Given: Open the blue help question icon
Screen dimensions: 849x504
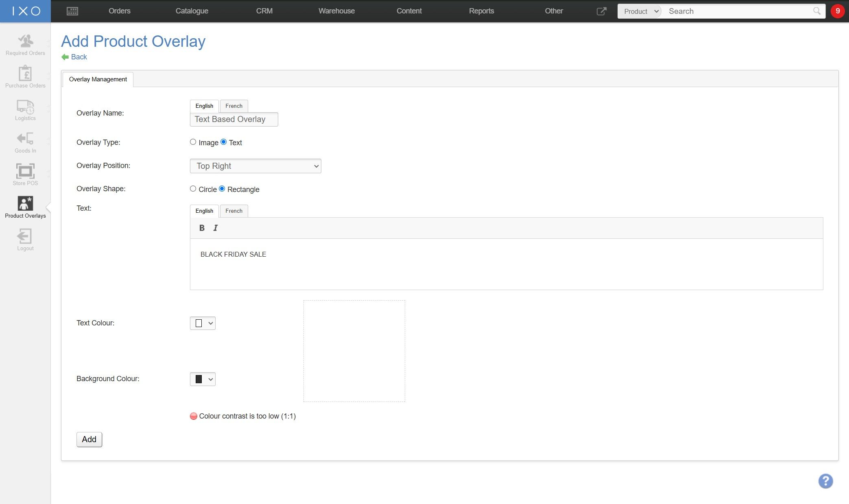Looking at the screenshot, I should [x=825, y=481].
